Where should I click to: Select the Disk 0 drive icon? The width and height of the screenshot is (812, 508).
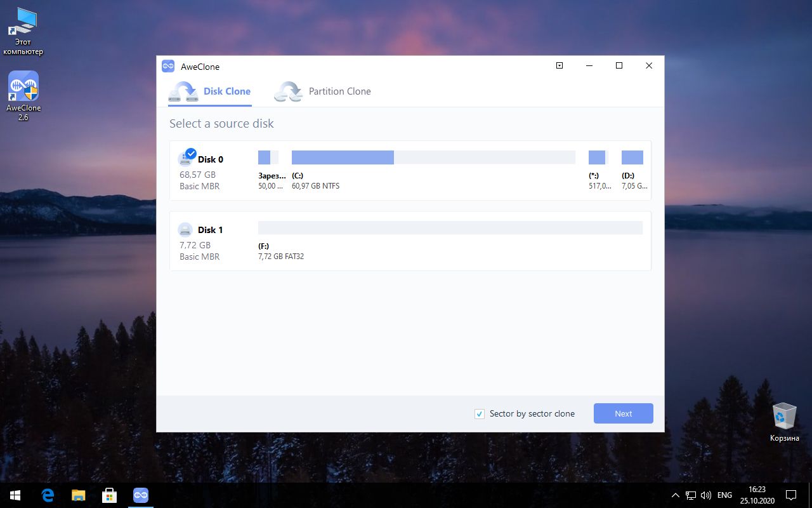click(x=187, y=159)
